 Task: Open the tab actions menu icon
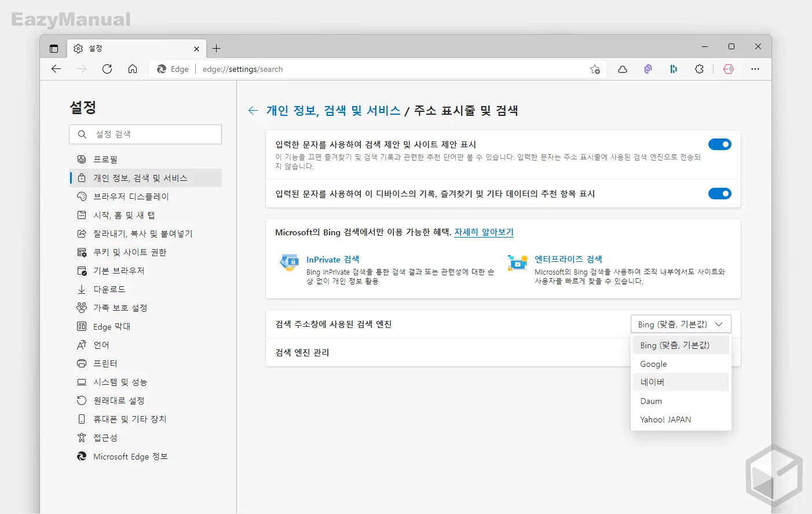coord(54,49)
